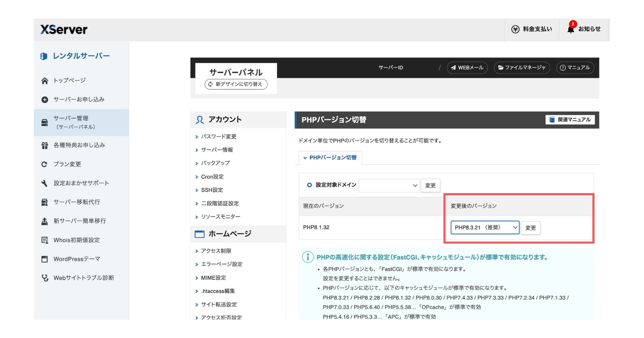
Task: Click 変更 next to the PHP version dropdown
Action: pos(531,228)
